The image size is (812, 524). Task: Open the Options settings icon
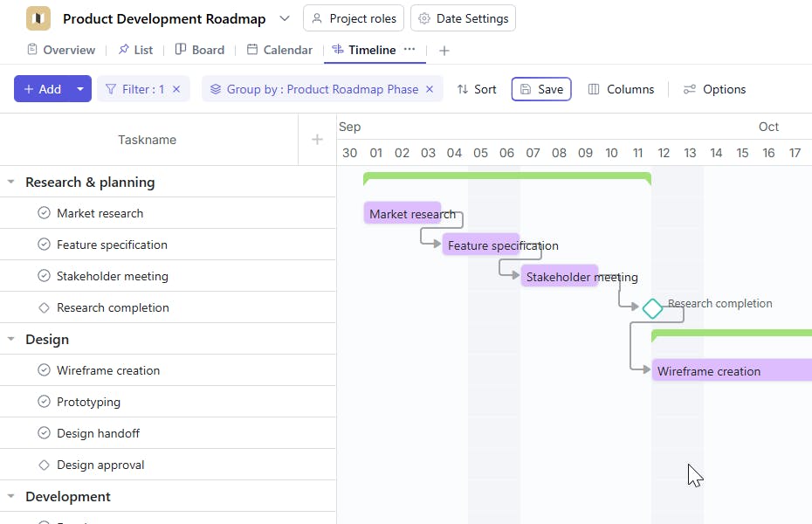(x=690, y=89)
